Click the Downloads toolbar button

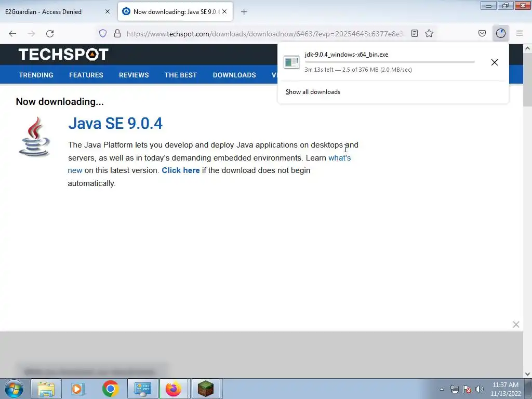coord(501,33)
